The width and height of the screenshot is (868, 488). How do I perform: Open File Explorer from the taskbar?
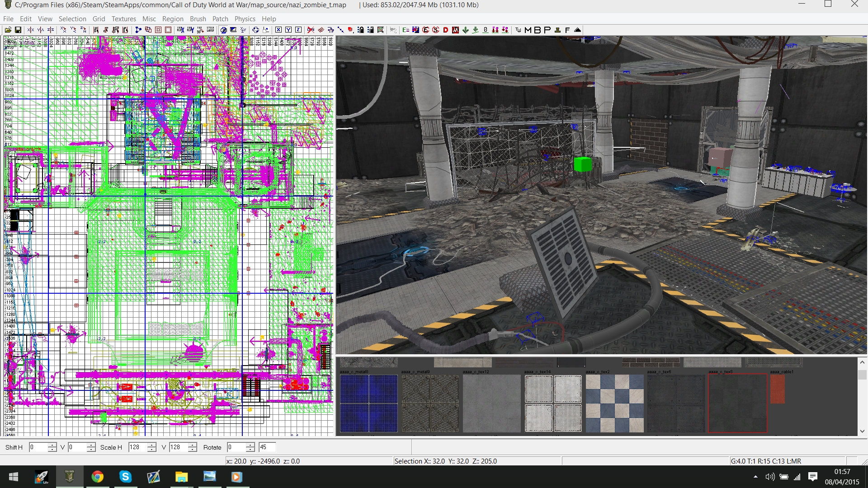tap(181, 477)
